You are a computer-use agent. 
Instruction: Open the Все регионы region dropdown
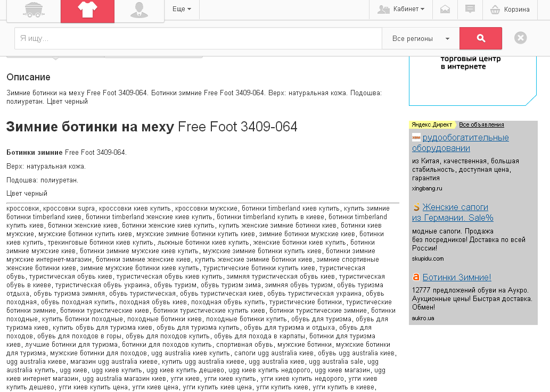tap(421, 38)
